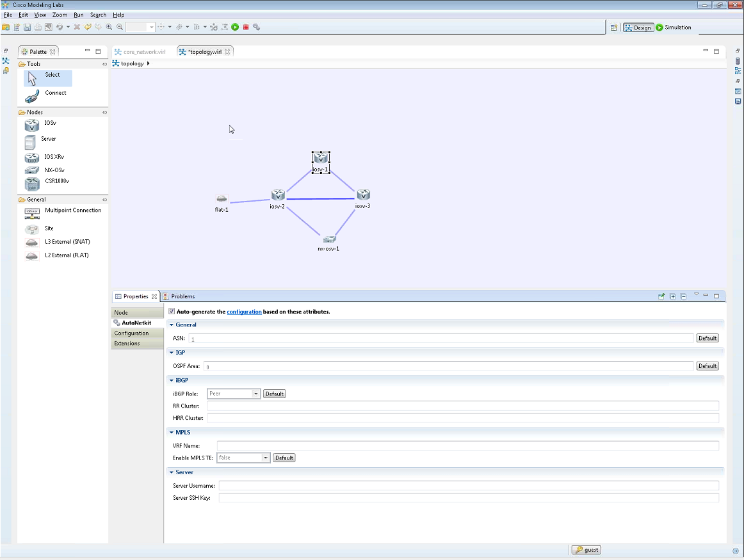Open the Run menu

(x=79, y=15)
